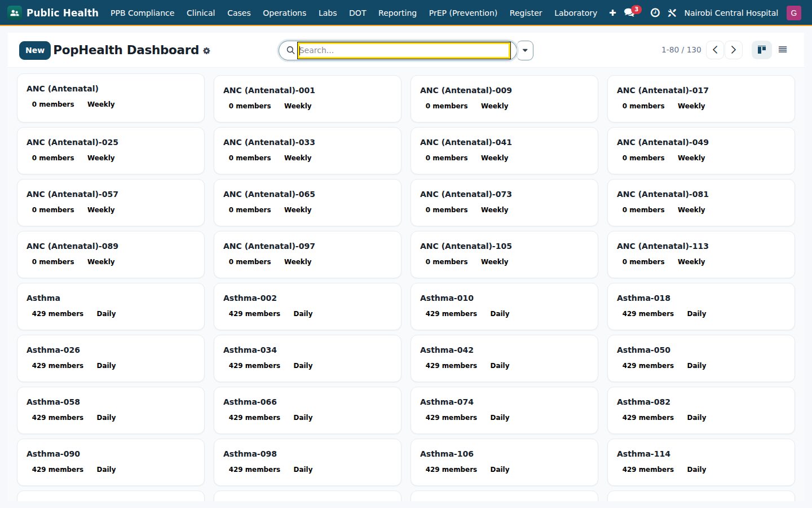Image resolution: width=812 pixels, height=508 pixels.
Task: Open the Asthma cohort card
Action: click(x=111, y=306)
